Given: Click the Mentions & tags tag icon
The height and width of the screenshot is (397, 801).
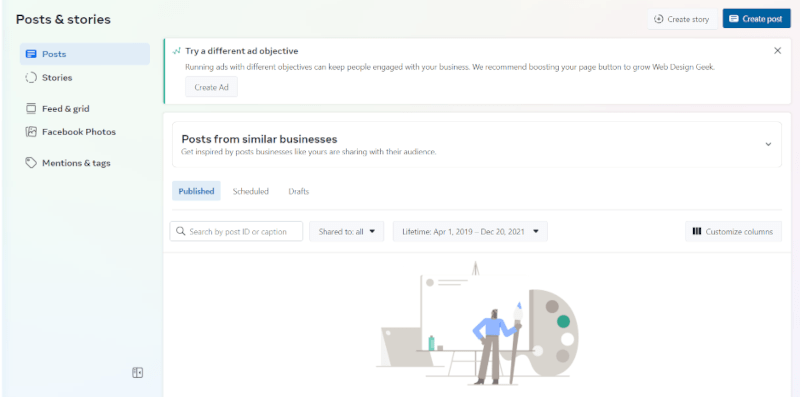Looking at the screenshot, I should [31, 163].
